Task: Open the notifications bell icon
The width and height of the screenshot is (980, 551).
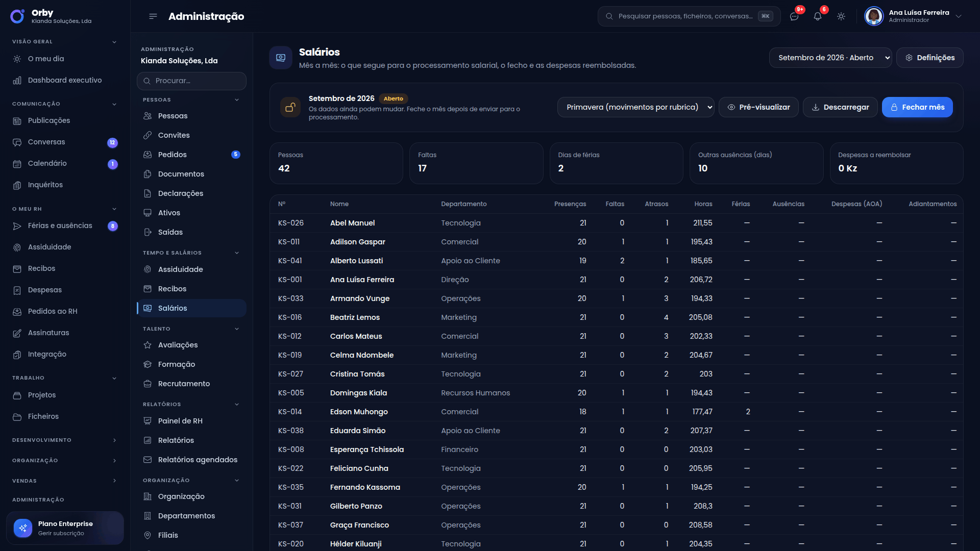Action: [818, 16]
